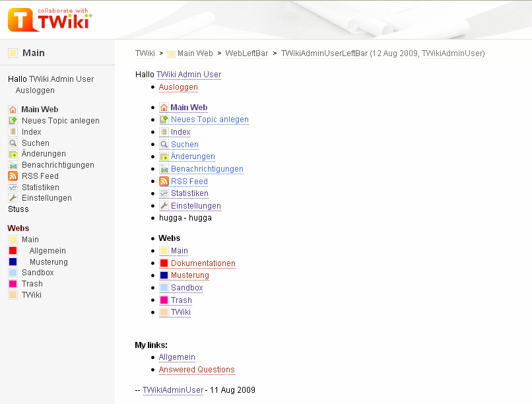Click the pink swatch beside content Trash link
The width and height of the screenshot is (532, 404).
point(164,300)
